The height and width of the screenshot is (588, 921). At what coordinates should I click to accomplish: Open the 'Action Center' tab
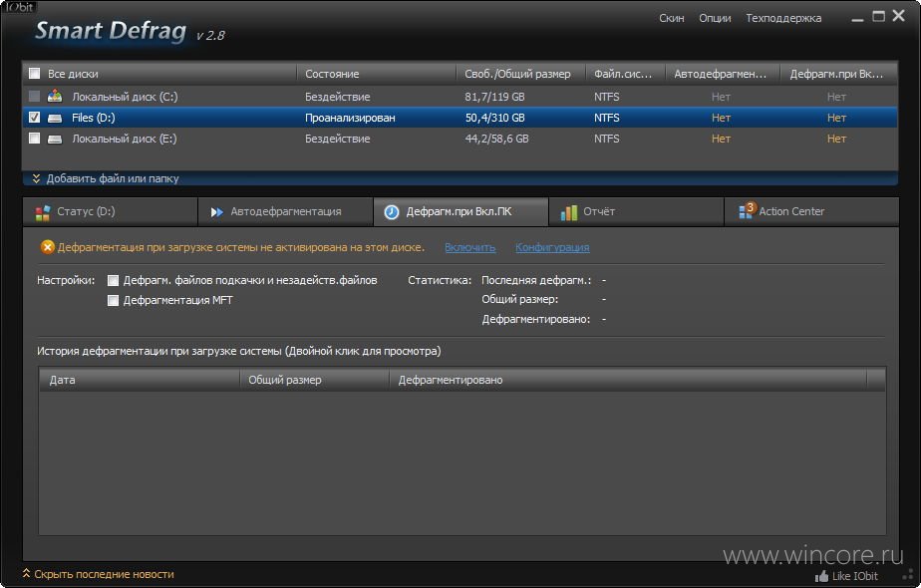pos(811,212)
